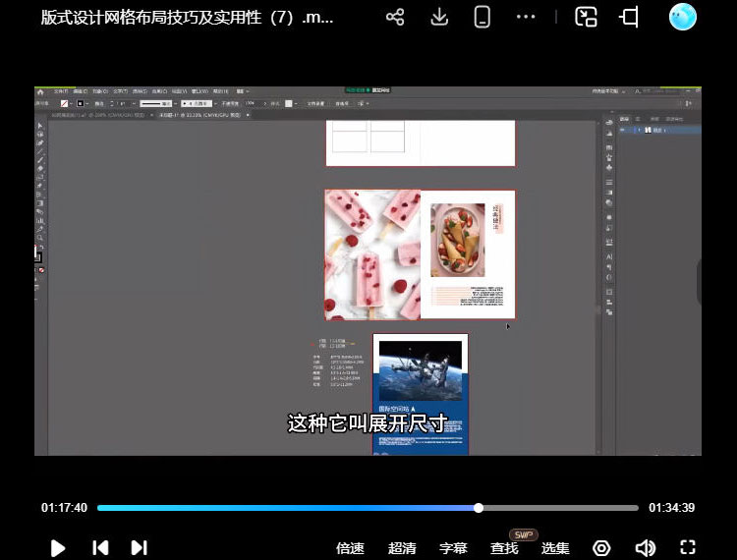737x560 pixels.
Task: Enter fullscreen mode
Action: coord(688,548)
